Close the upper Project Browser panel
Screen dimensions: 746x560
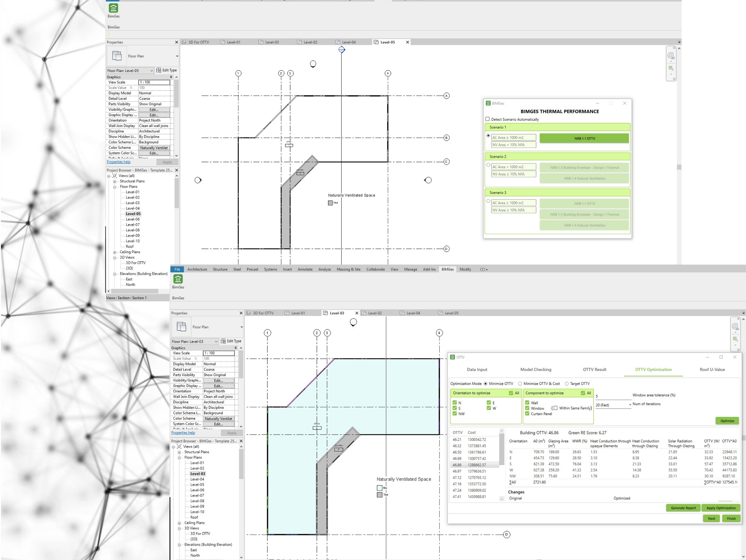coord(176,170)
